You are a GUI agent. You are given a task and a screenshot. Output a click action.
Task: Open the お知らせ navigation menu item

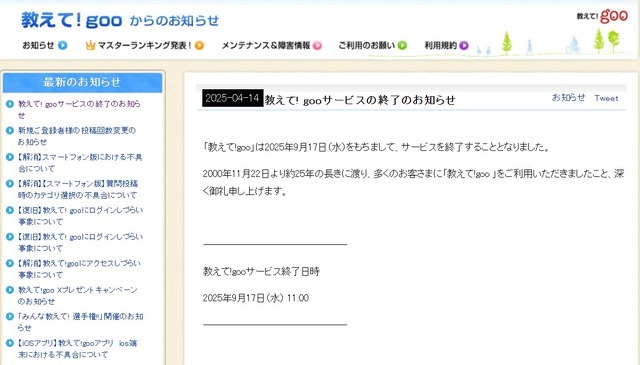coord(44,45)
